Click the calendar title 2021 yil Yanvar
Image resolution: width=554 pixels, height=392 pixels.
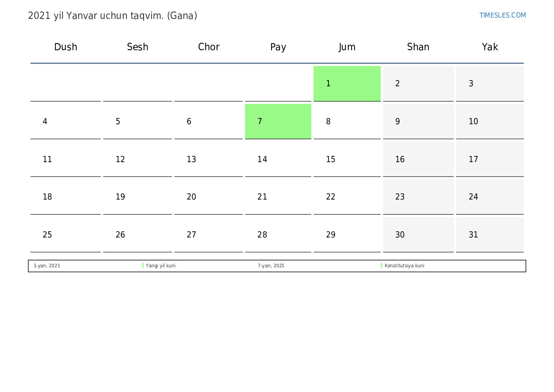112,16
